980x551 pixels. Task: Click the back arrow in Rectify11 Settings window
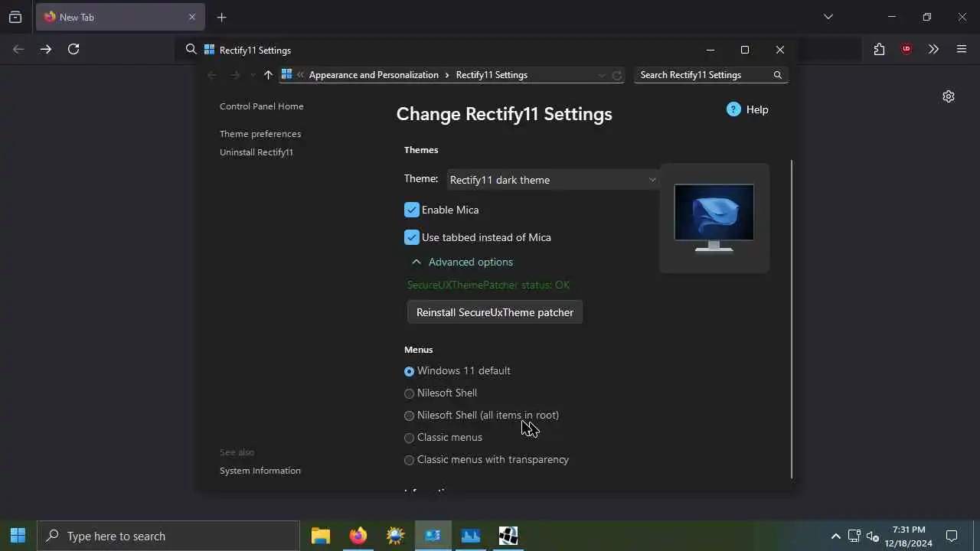[213, 75]
